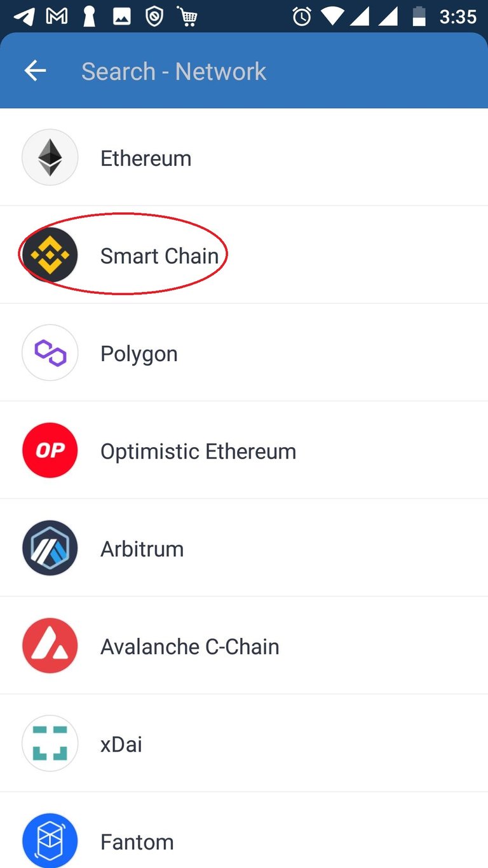Choose Smart Chain network label

[x=159, y=256]
